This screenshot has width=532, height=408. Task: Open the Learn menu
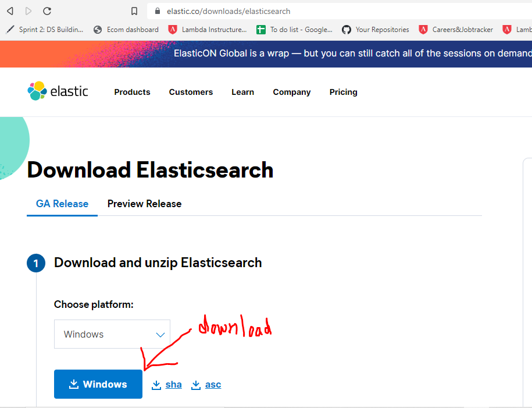242,92
